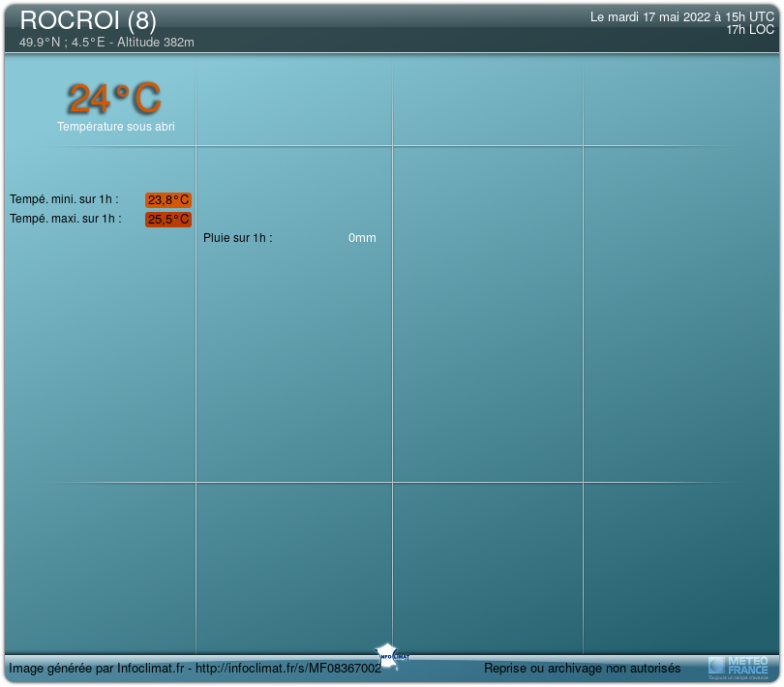This screenshot has width=784, height=687.
Task: Click the Météo France logo
Action: tap(739, 666)
